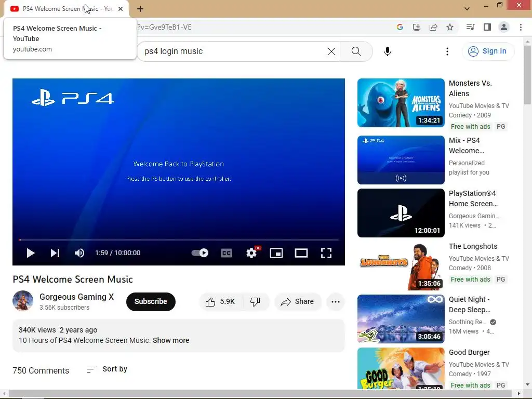Click the 750 Comments heading

(41, 370)
